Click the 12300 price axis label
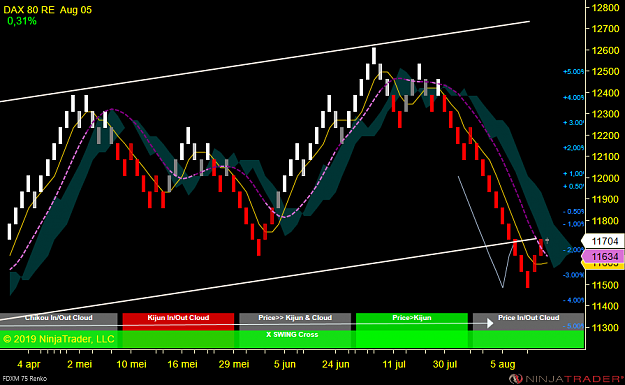This screenshot has width=625, height=385. [605, 114]
